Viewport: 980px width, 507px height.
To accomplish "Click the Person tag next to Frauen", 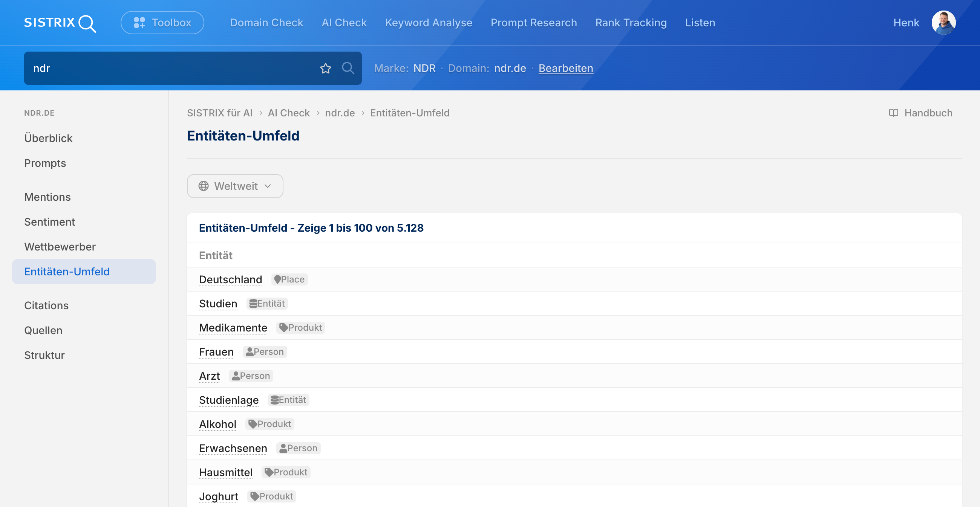I will coord(265,352).
